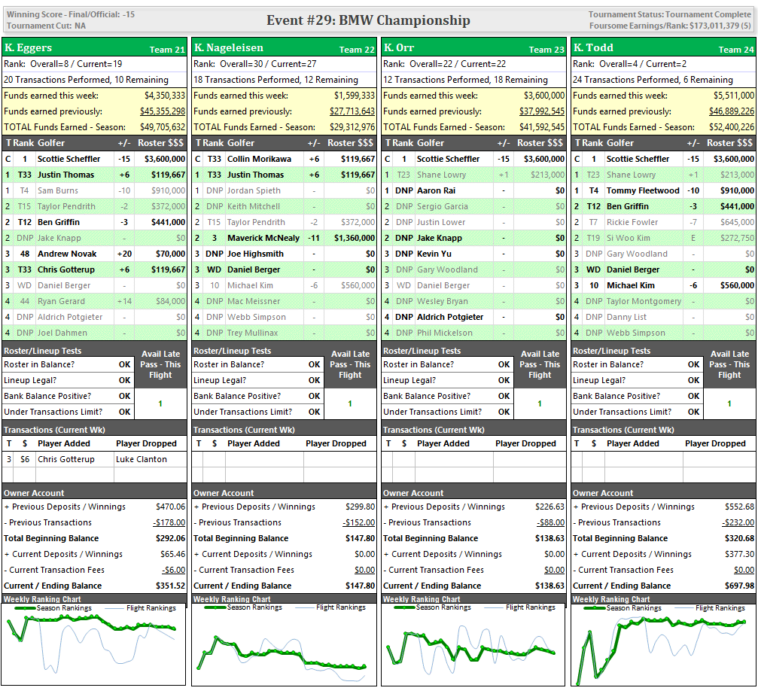This screenshot has height=700, width=758.
Task: Select the $6 transaction cost cell
Action: coord(26,459)
